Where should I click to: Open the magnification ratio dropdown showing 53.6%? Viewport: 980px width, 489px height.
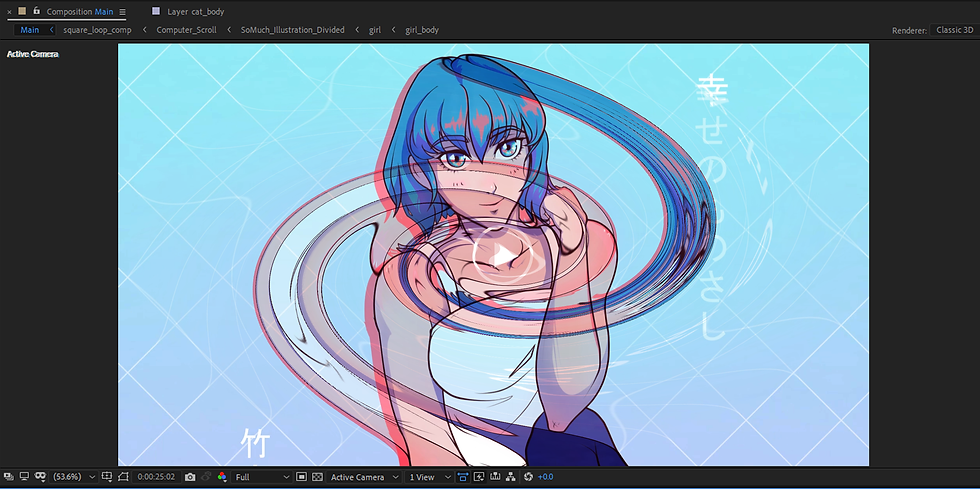click(x=73, y=476)
